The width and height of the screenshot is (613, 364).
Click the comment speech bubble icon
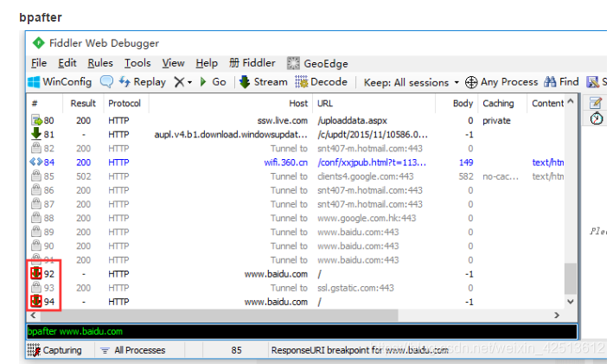106,82
